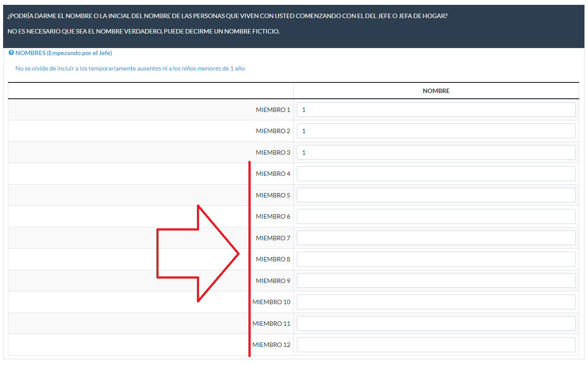Click the "NOMBRES (Empezando por el Jefe)" label
The image size is (588, 365).
pos(63,53)
